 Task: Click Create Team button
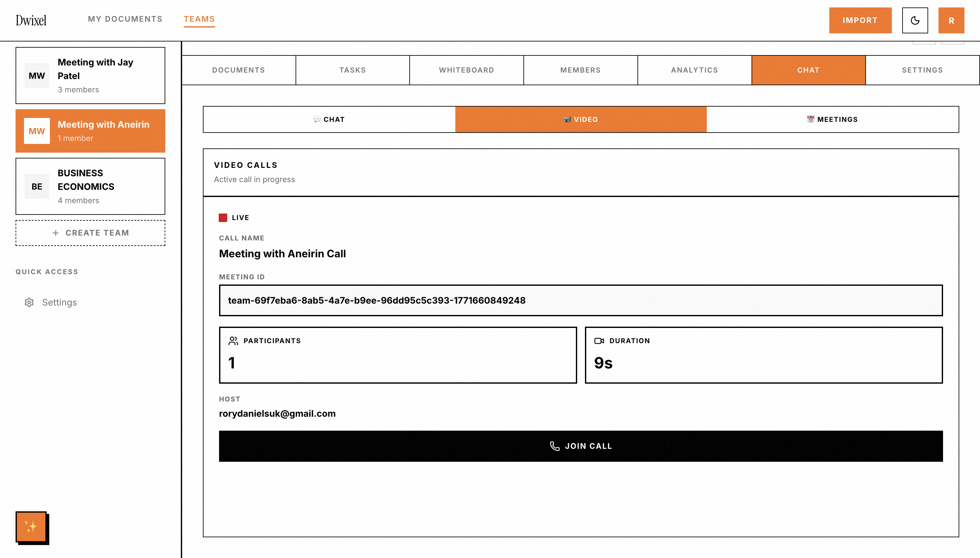(x=90, y=233)
